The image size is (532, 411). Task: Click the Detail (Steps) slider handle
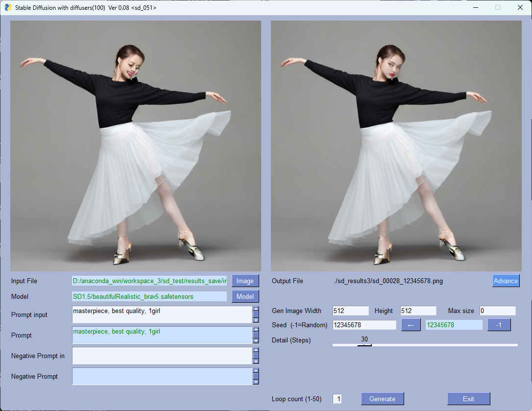(364, 345)
